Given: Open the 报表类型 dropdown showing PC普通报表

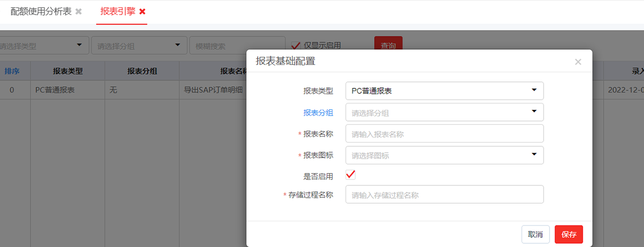Looking at the screenshot, I should [x=444, y=91].
